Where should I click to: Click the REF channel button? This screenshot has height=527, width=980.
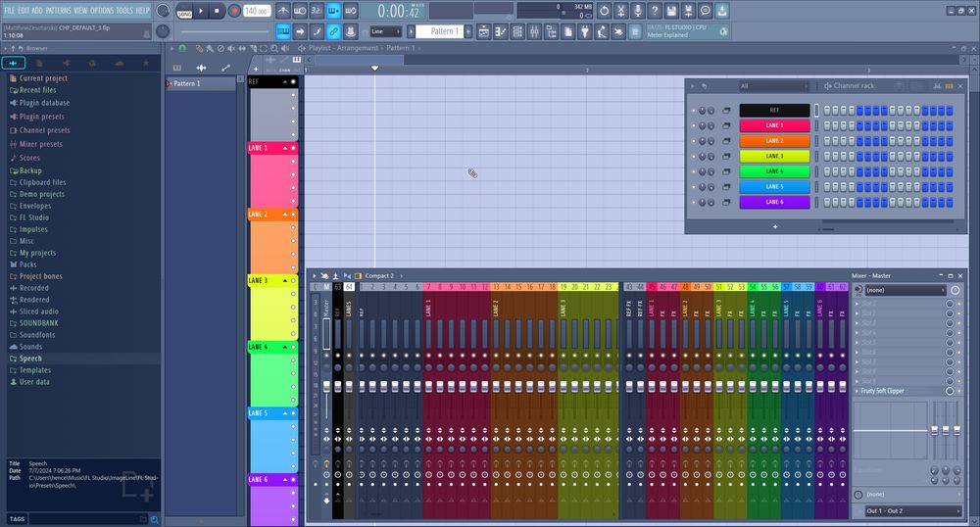774,111
